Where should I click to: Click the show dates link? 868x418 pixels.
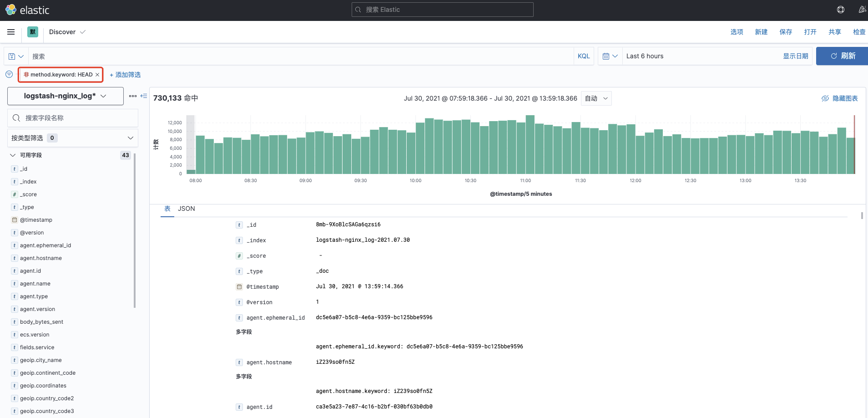[796, 56]
